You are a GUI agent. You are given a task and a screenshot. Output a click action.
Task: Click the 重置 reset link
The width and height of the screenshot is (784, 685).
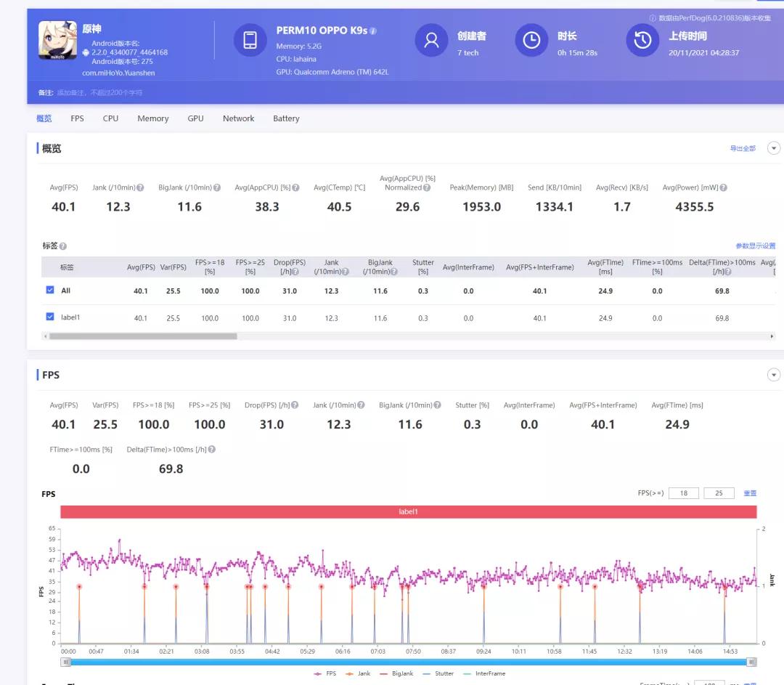pyautogui.click(x=749, y=493)
